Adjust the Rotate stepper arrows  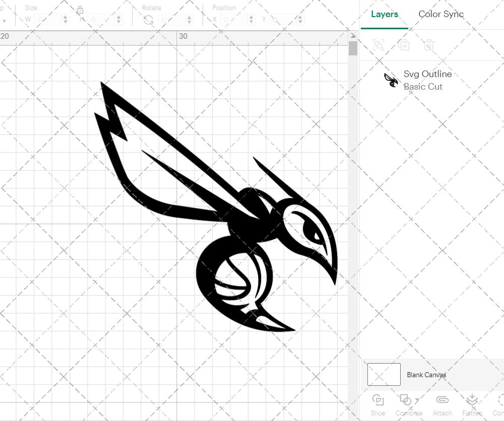[x=190, y=20]
